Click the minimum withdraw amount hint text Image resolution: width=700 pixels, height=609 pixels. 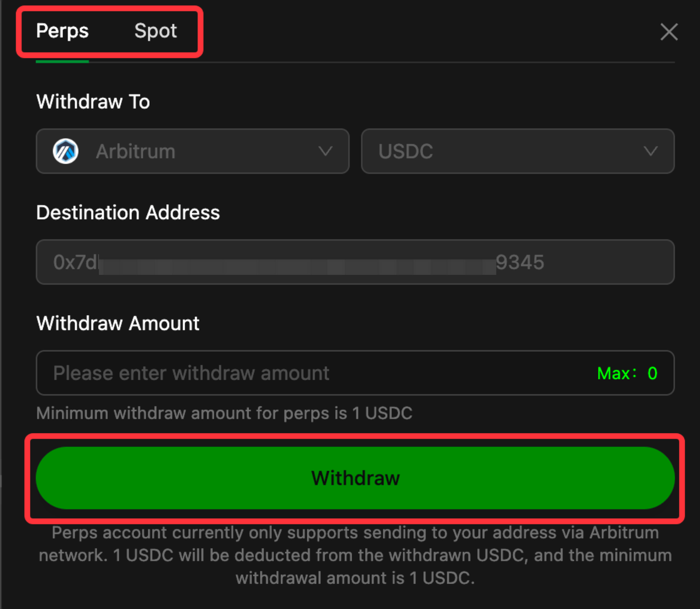coord(224,413)
